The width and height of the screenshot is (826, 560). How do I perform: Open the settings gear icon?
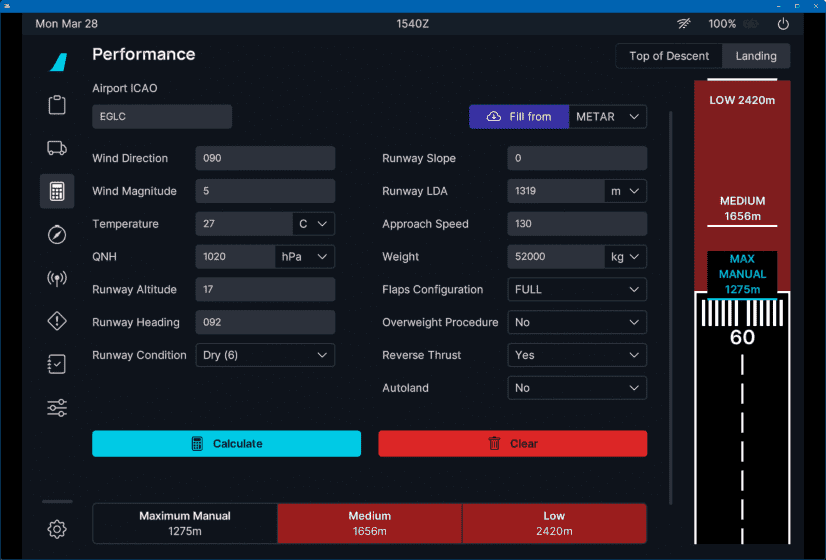(57, 529)
